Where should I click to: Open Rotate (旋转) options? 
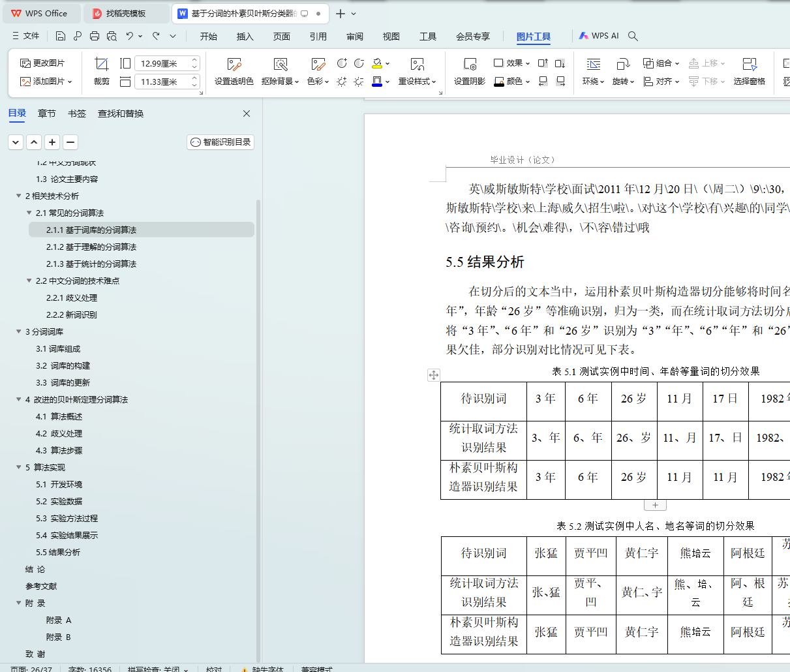(x=623, y=71)
